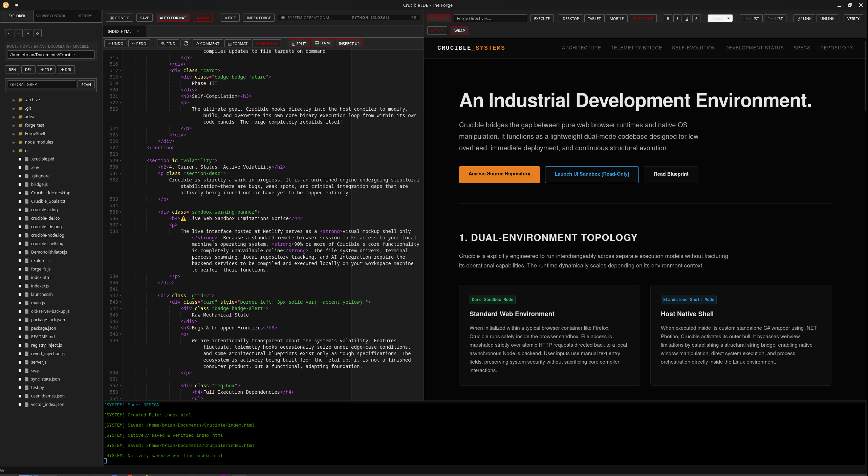Create a new file with + FILE
868x476 pixels.
point(46,70)
